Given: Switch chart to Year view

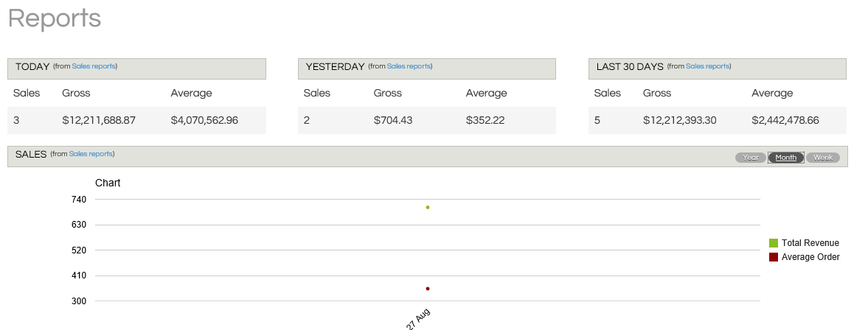Looking at the screenshot, I should click(751, 158).
